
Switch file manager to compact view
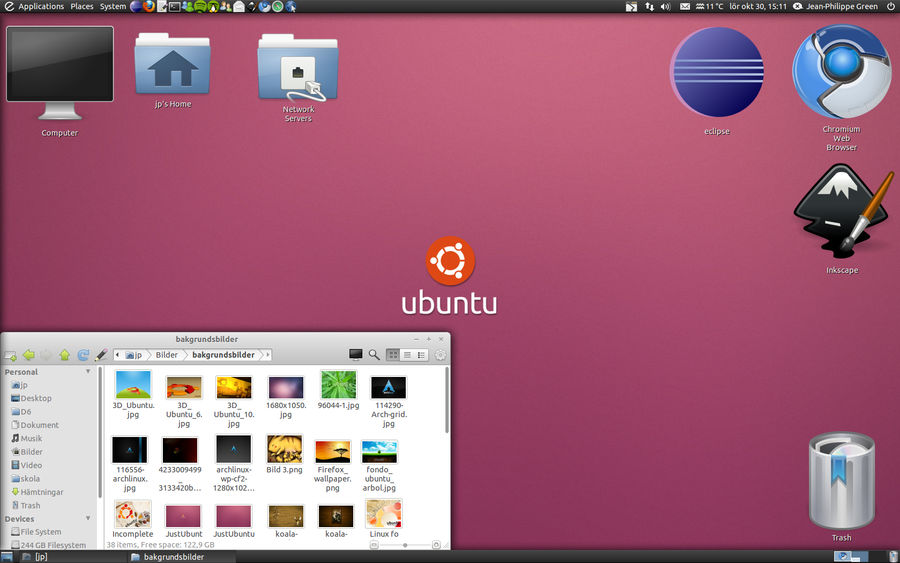[421, 355]
